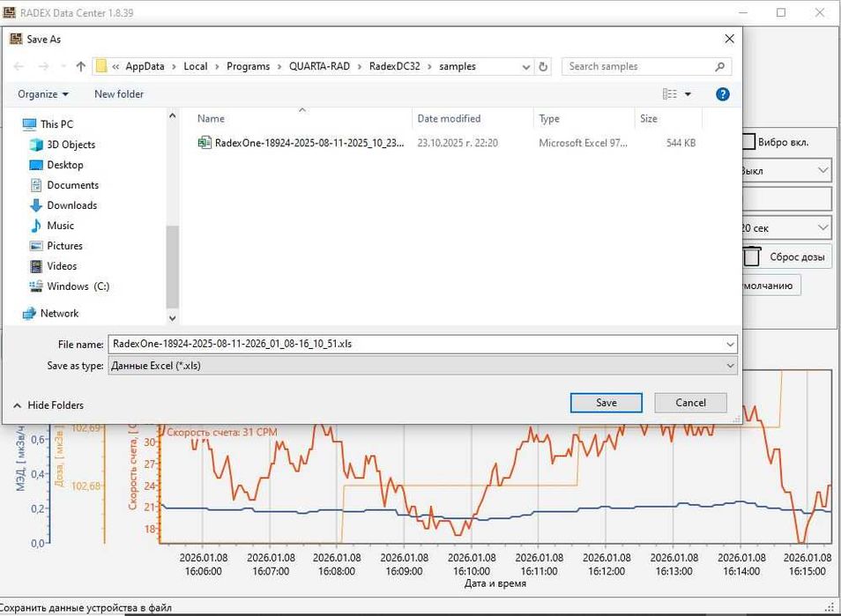Click the sidebar scroll up arrow

tap(172, 115)
